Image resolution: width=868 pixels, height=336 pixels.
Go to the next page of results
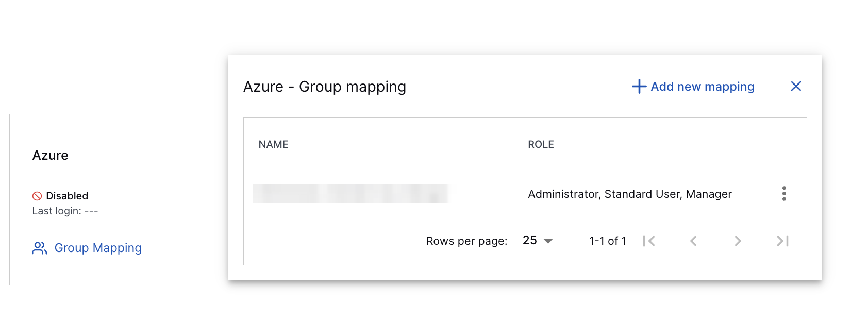pos(738,241)
